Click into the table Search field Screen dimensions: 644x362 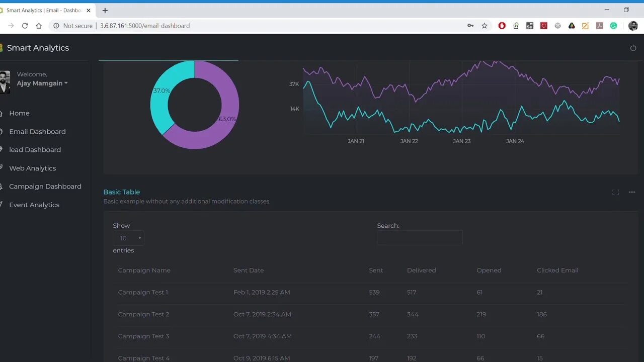tap(420, 238)
